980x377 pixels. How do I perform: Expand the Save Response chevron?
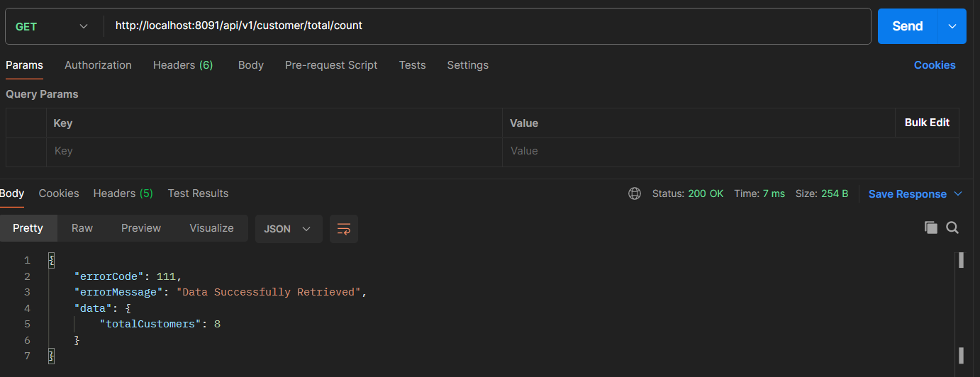click(x=958, y=193)
